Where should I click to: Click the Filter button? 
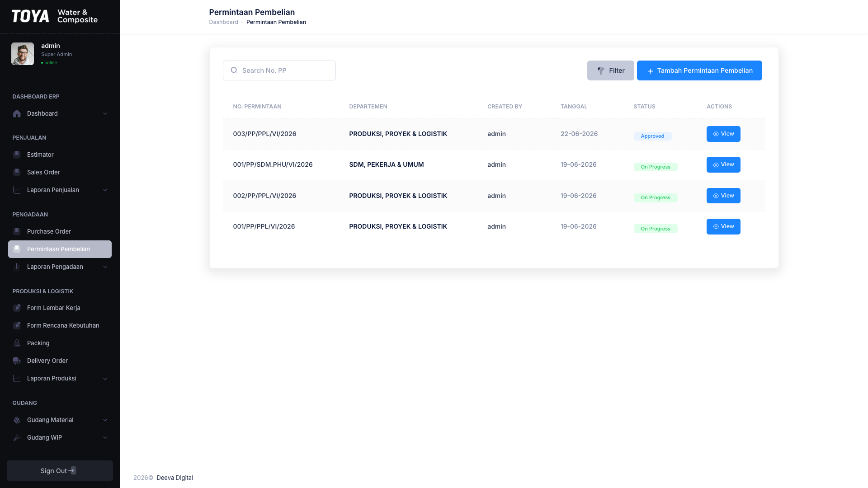pyautogui.click(x=610, y=70)
